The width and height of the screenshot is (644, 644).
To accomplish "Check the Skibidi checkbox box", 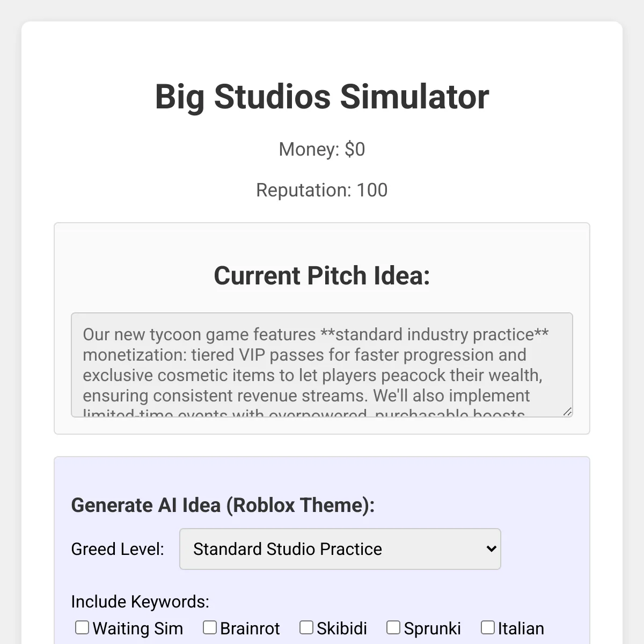I will (x=306, y=627).
